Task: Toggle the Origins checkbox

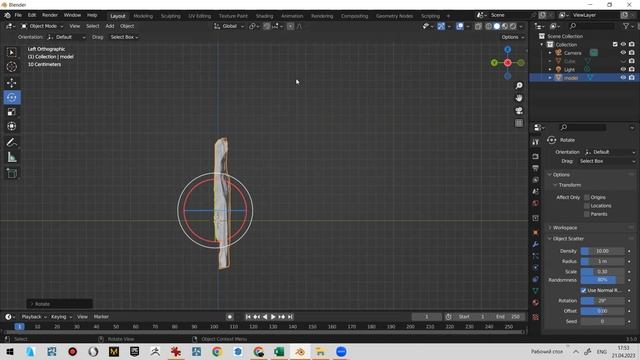Action: 587,197
